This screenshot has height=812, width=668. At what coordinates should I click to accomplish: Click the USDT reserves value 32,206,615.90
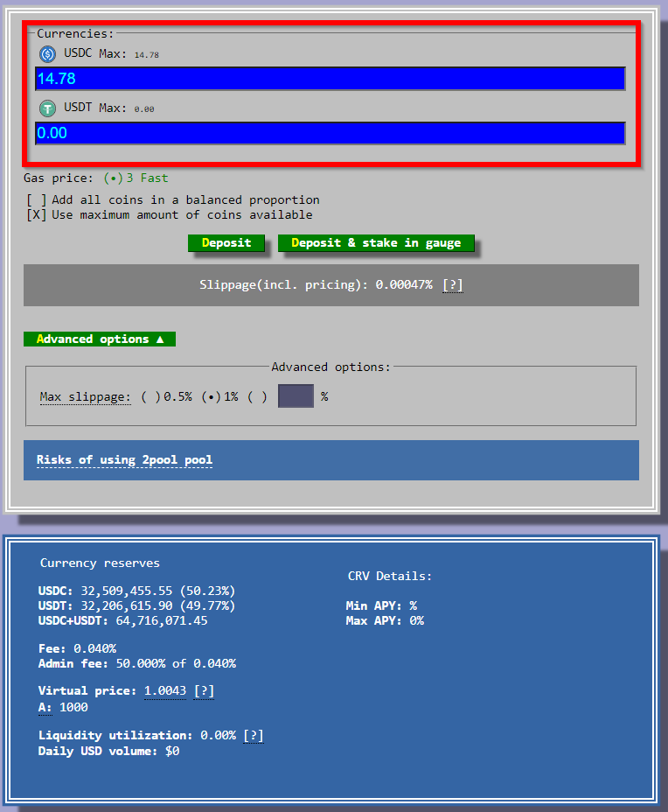point(126,605)
